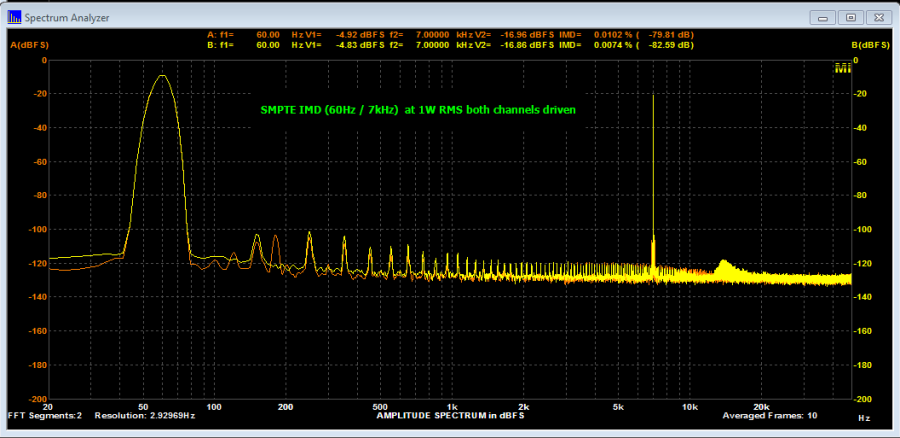Maximize the Spectrum Analyzer window
Image resolution: width=900 pixels, height=438 pixels.
[851, 17]
